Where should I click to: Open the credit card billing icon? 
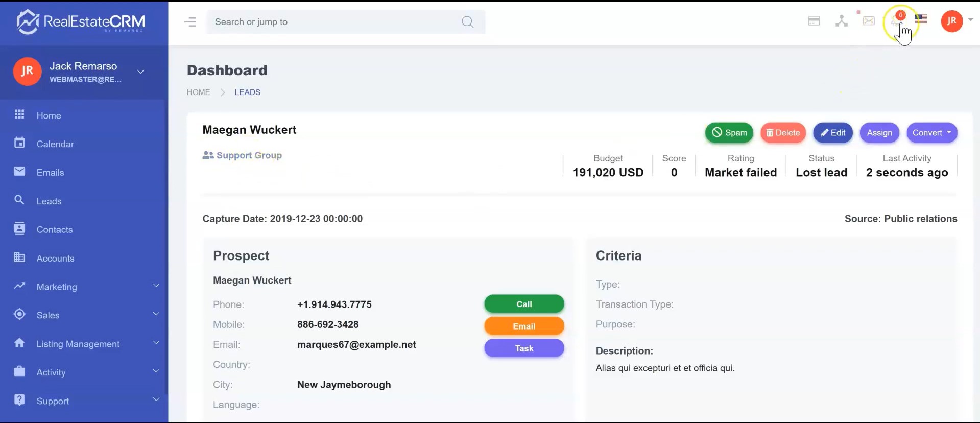814,21
